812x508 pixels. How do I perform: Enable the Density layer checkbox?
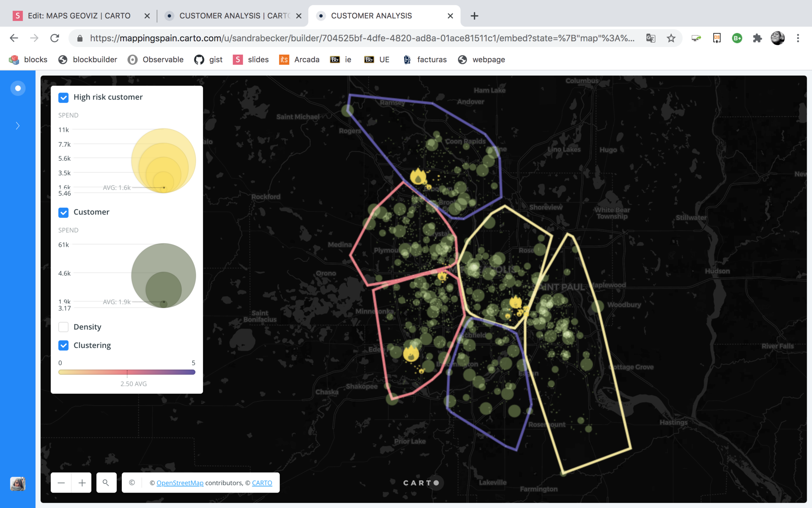[x=64, y=327]
